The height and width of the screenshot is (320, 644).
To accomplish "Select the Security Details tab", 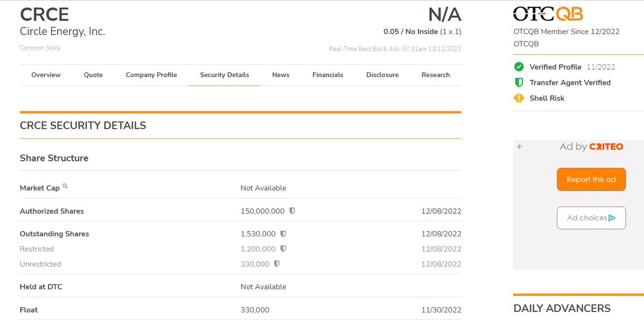I will [x=224, y=75].
